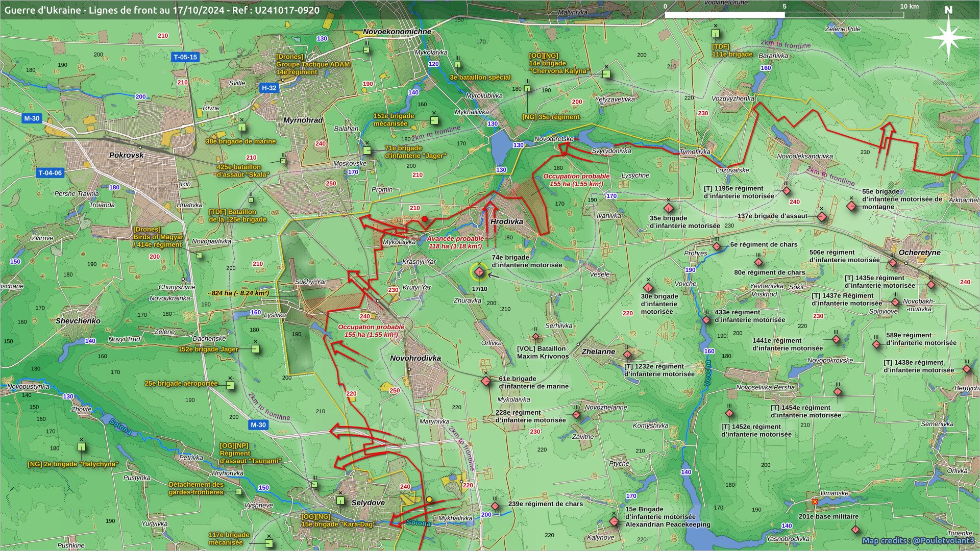Select the 1195e régiment motorisée label

[x=739, y=192]
